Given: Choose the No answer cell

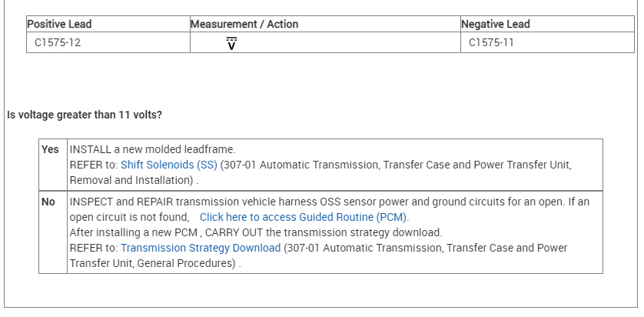Looking at the screenshot, I should click(48, 202).
